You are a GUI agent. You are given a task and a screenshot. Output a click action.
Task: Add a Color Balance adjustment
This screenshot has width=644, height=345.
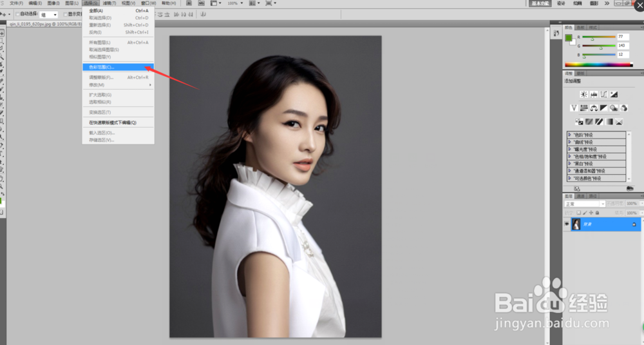[x=594, y=108]
